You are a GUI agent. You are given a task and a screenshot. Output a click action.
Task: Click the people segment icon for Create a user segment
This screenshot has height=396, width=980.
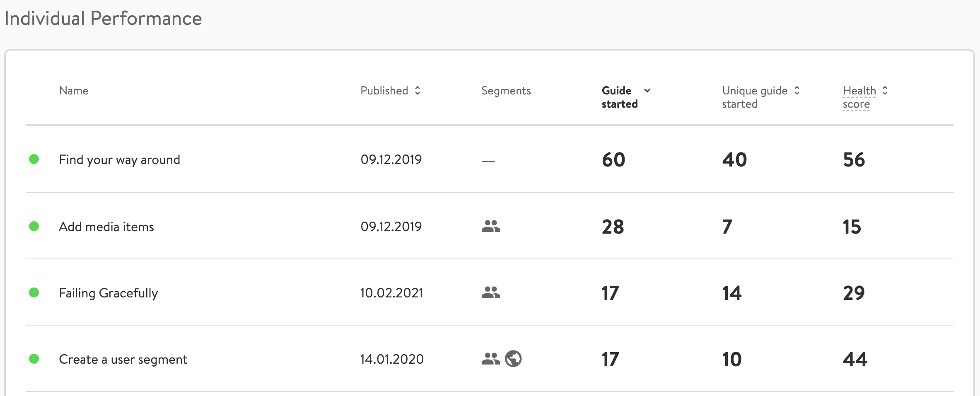click(490, 359)
